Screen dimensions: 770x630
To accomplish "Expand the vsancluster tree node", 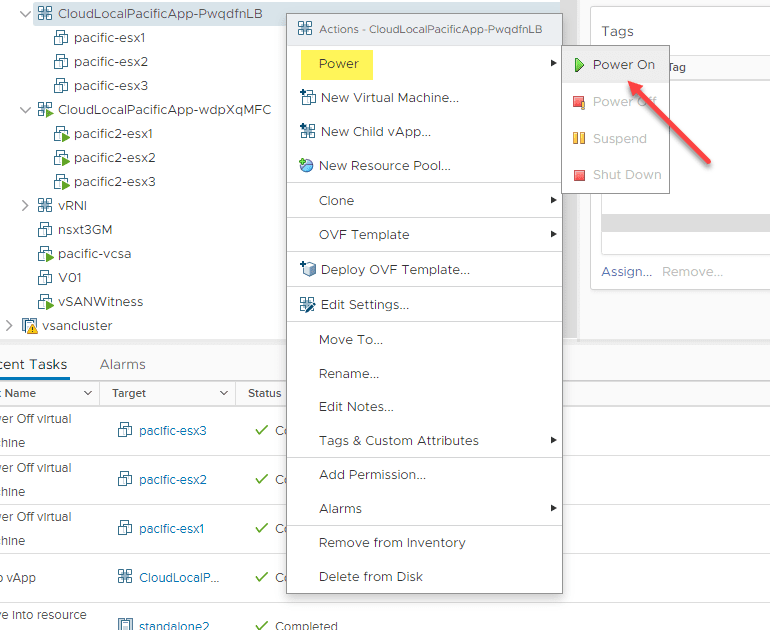I will [x=9, y=326].
